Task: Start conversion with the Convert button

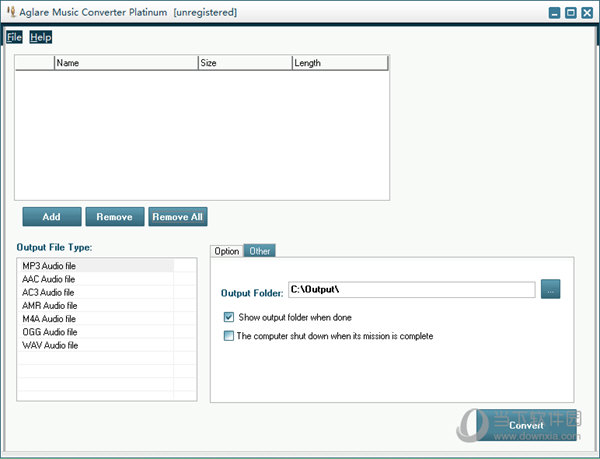Action: tap(527, 425)
